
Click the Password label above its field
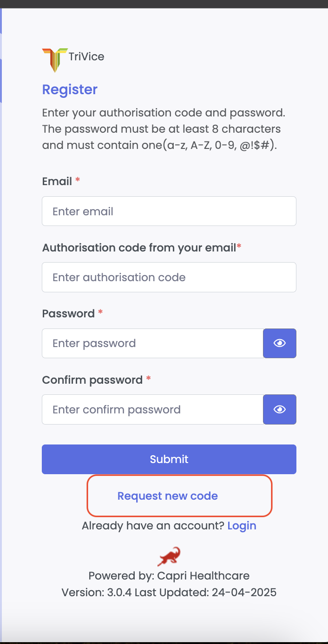(68, 314)
